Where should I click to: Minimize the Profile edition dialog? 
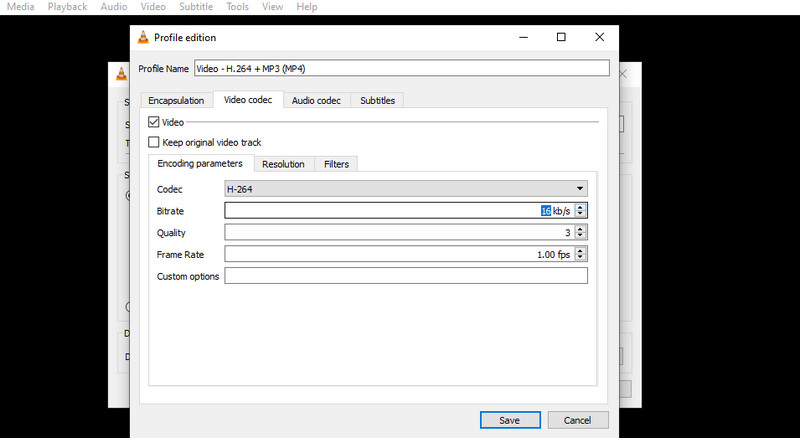(x=523, y=38)
